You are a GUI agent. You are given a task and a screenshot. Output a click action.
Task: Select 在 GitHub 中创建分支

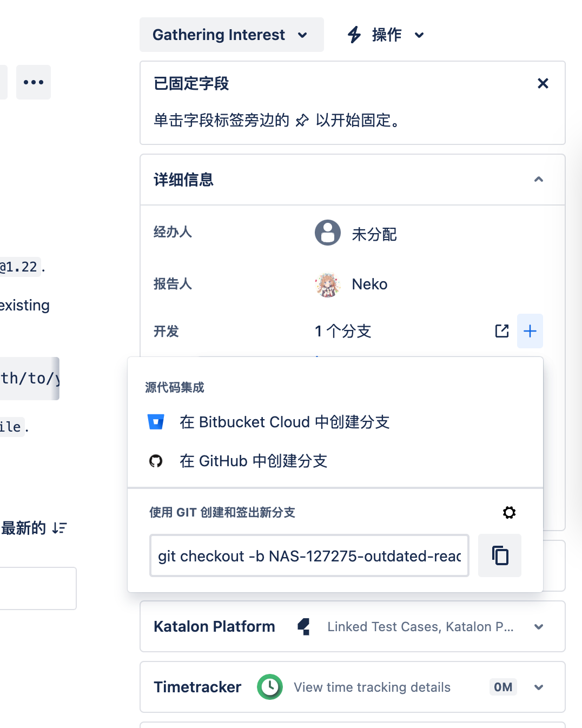point(253,461)
